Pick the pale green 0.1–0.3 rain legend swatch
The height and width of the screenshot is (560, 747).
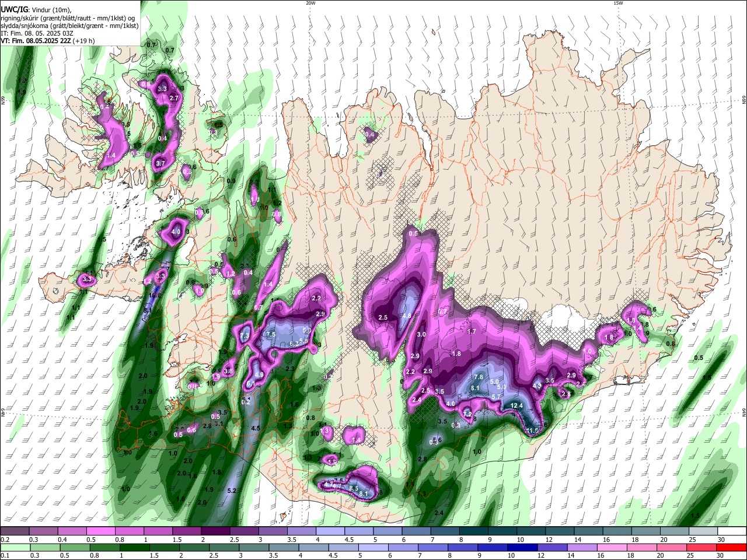16,547
